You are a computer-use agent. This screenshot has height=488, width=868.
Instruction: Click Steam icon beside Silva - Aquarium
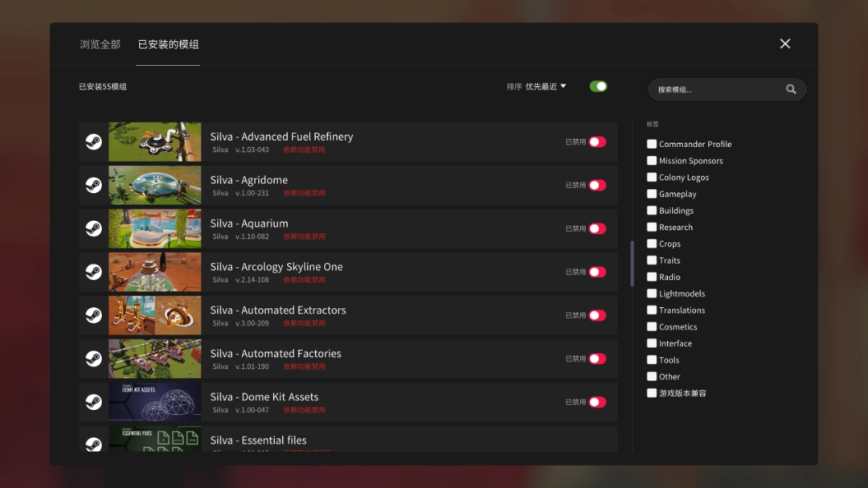pyautogui.click(x=93, y=229)
